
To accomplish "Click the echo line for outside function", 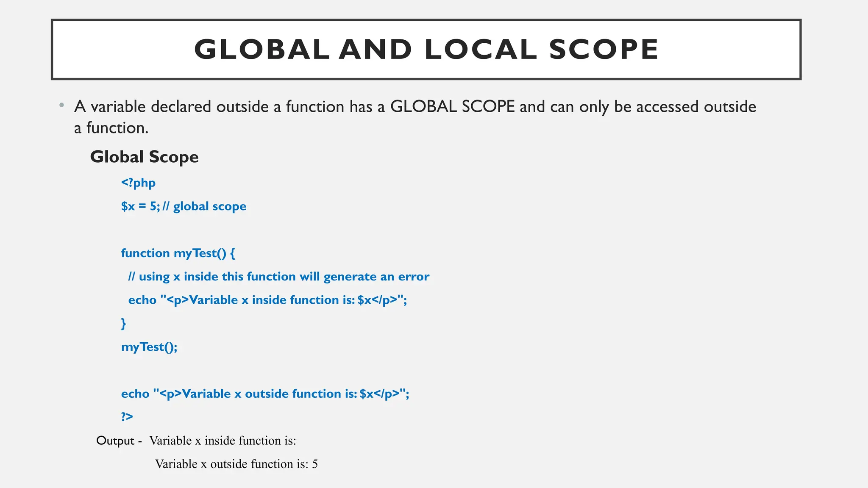I will 265,394.
